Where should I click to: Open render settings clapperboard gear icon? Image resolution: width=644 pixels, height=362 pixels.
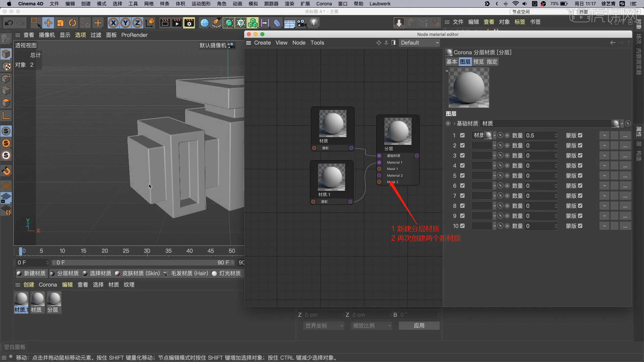[x=189, y=23]
